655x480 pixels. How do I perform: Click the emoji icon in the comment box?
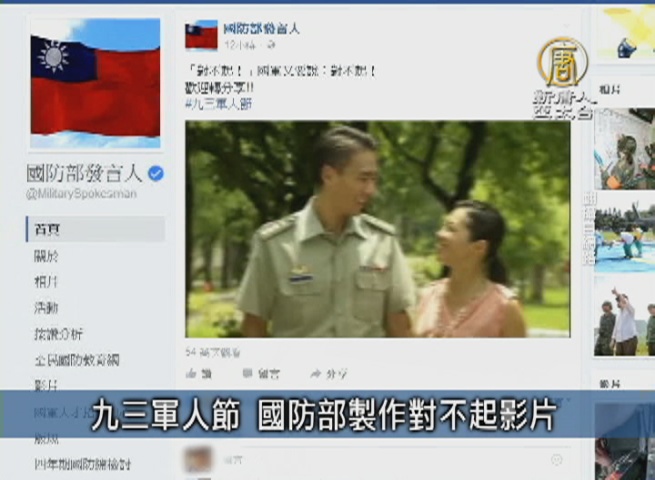point(556,460)
